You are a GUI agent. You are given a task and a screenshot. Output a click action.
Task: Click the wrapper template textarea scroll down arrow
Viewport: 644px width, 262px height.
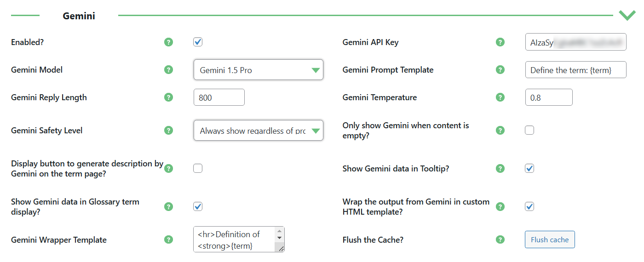tap(279, 238)
